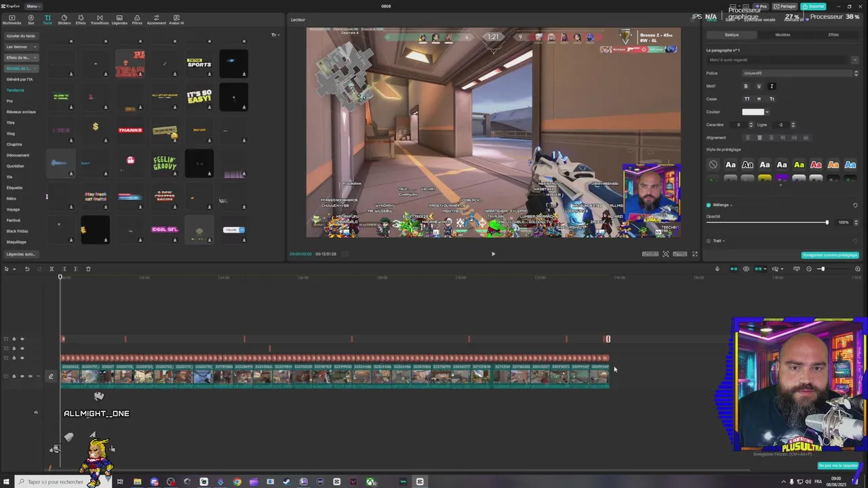Image resolution: width=868 pixels, height=488 pixels.
Task: Open the template sort filter dropdown
Action: [x=275, y=35]
